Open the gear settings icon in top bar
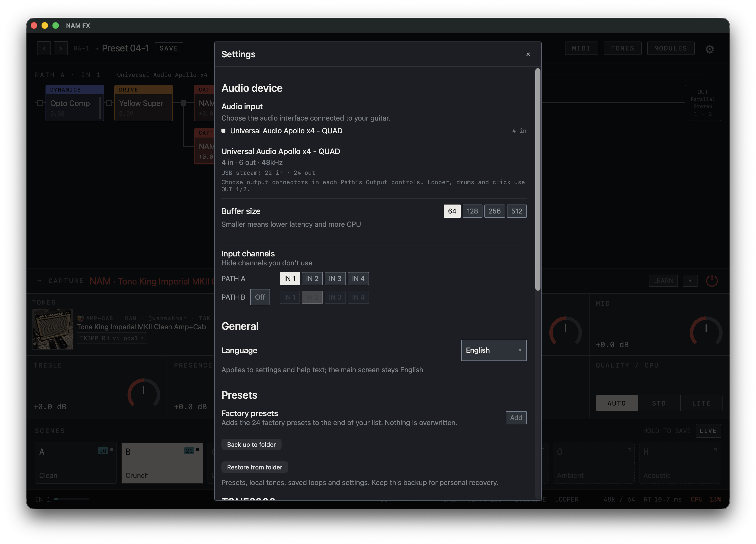The image size is (756, 544). click(709, 49)
